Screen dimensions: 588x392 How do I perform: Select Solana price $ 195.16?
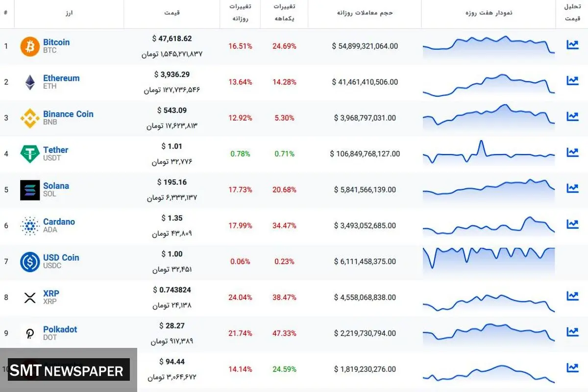pyautogui.click(x=172, y=182)
